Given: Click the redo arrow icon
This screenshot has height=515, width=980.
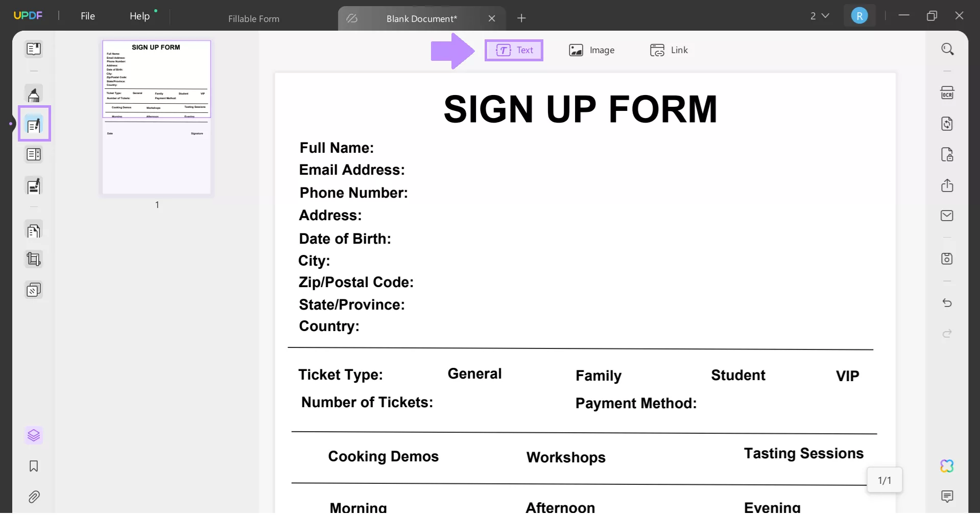Looking at the screenshot, I should [x=947, y=334].
